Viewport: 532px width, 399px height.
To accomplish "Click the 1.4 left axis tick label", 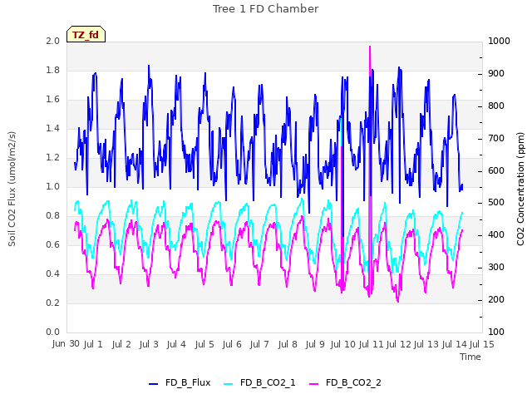I will 52,128.
